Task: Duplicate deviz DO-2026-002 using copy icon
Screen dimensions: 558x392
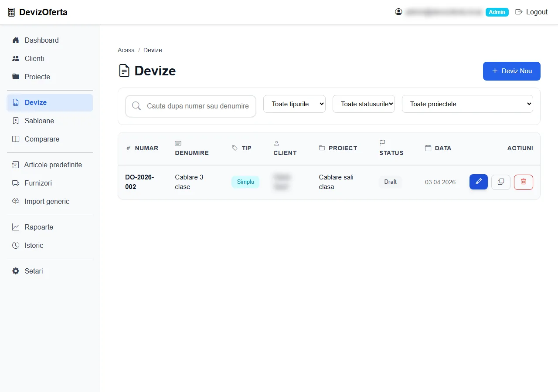Action: [x=501, y=182]
